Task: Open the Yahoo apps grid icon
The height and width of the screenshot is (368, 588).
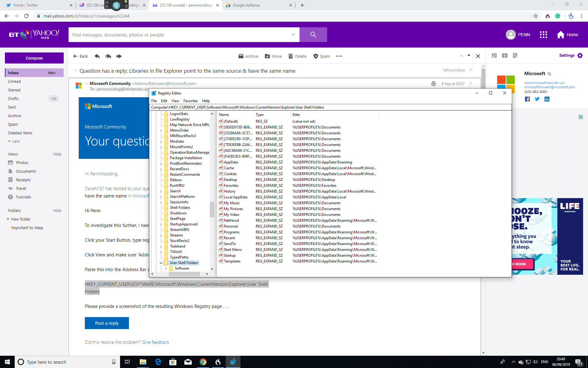Action: click(x=544, y=35)
